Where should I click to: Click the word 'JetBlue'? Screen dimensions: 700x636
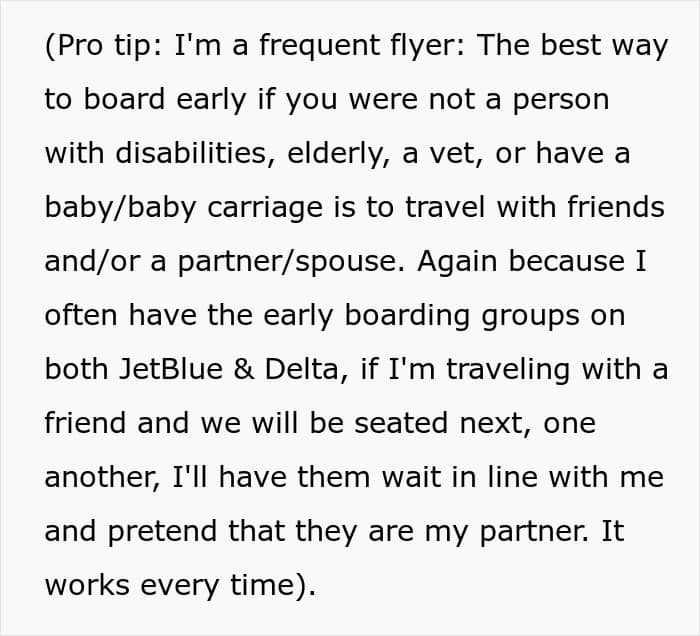[x=171, y=369]
